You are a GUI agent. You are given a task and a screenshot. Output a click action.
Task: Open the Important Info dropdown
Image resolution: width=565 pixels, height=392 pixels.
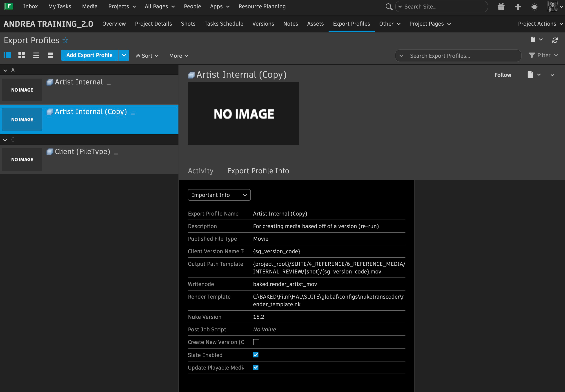(219, 195)
